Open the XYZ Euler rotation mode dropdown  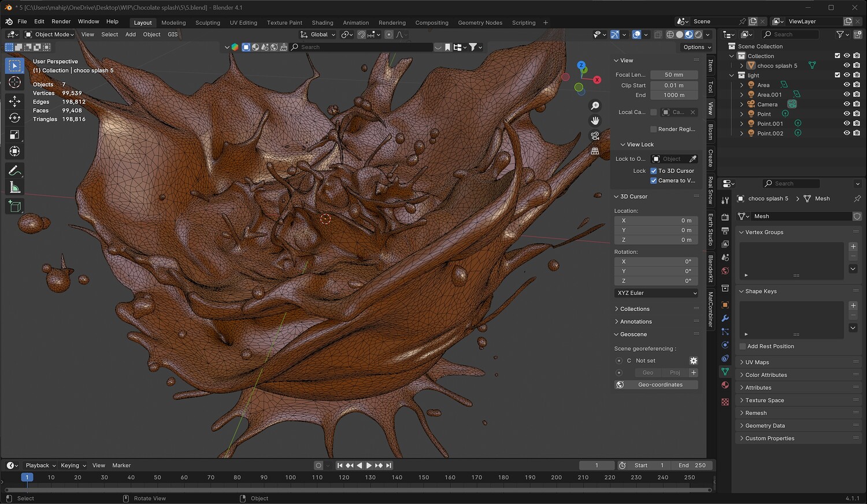[x=656, y=293]
